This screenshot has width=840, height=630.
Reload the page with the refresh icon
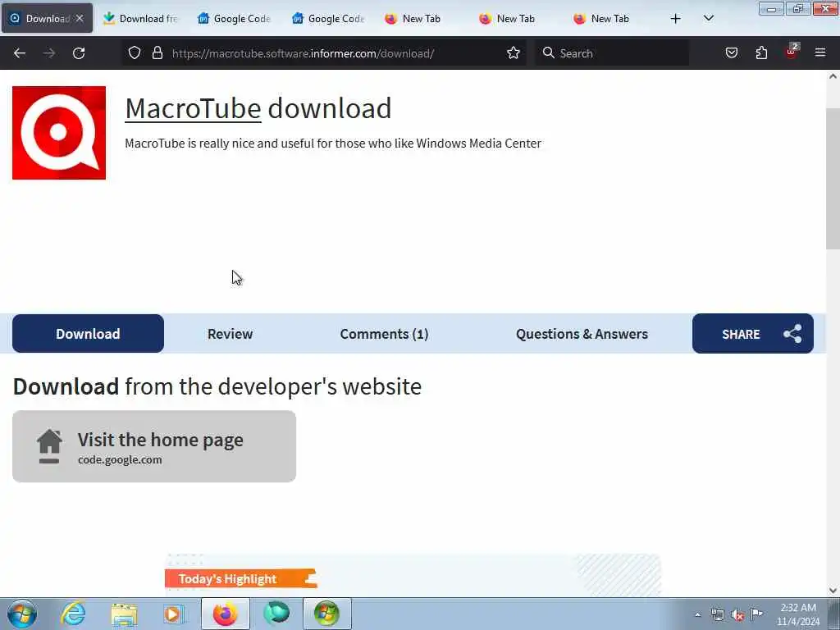[x=79, y=53]
